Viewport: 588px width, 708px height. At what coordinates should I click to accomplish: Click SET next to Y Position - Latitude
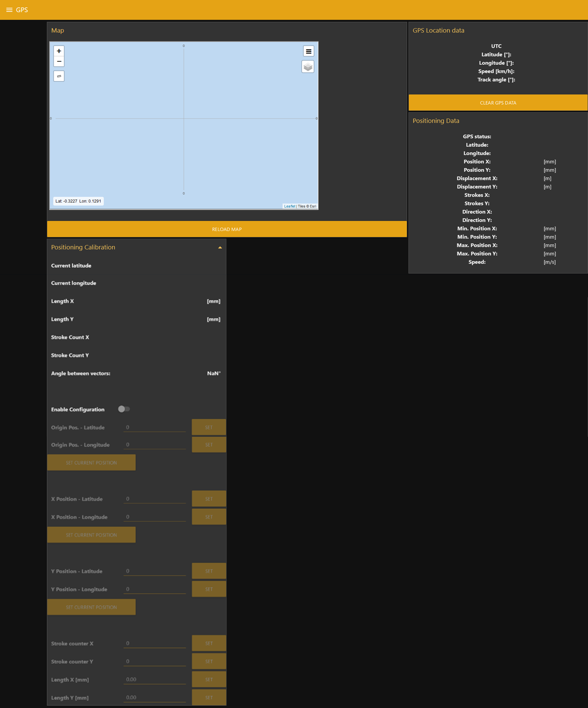pos(209,571)
